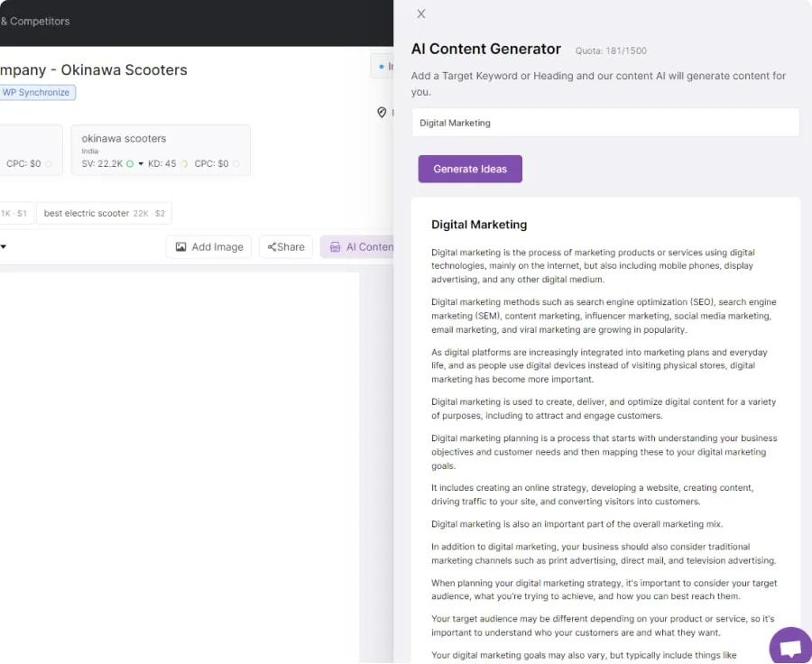Viewport: 812px width, 664px height.
Task: Select the best electric scooter keyword chip
Action: click(x=104, y=213)
